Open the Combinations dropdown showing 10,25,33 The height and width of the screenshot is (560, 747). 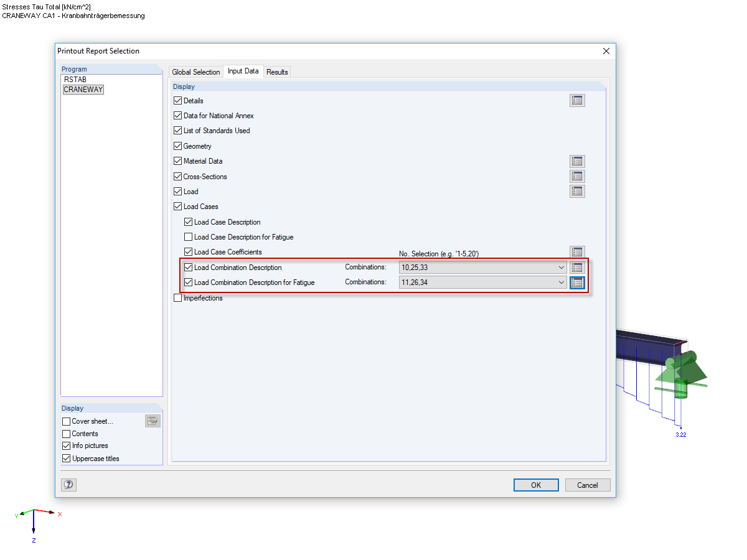click(561, 267)
